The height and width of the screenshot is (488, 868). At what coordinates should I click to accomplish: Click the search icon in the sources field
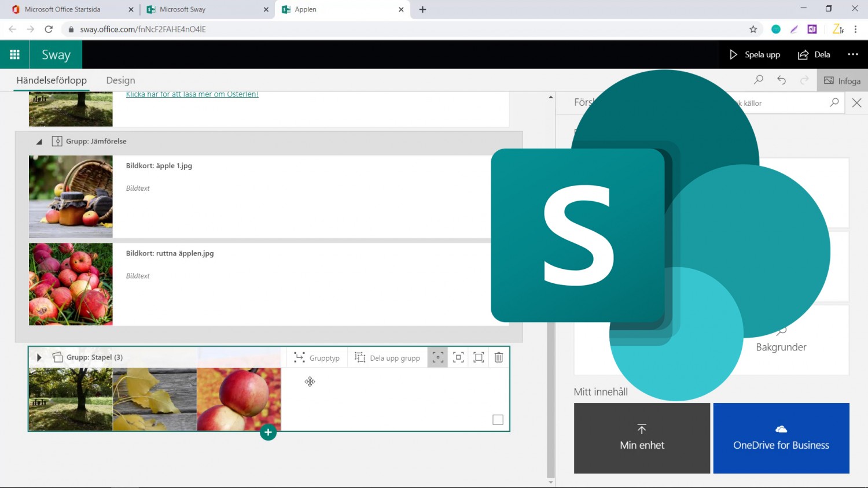pos(834,102)
